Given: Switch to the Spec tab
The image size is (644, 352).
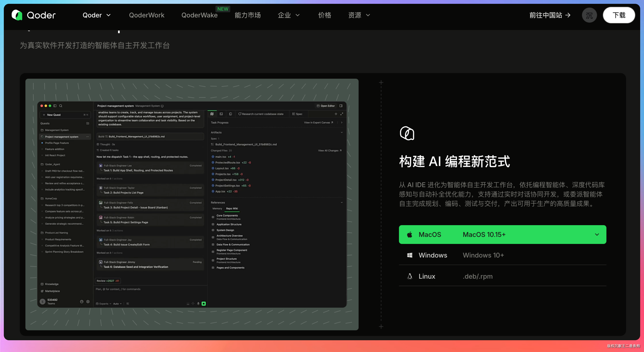Looking at the screenshot, I should click(297, 114).
